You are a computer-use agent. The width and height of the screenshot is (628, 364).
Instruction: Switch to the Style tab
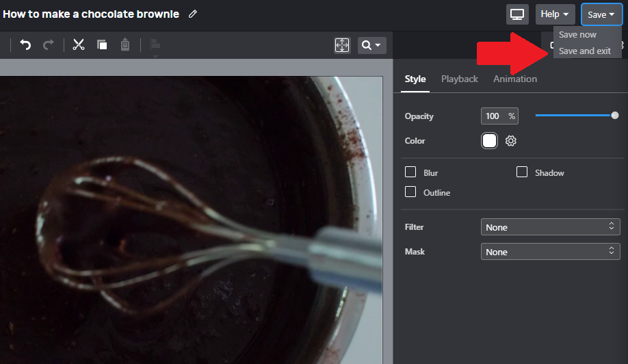pos(415,79)
